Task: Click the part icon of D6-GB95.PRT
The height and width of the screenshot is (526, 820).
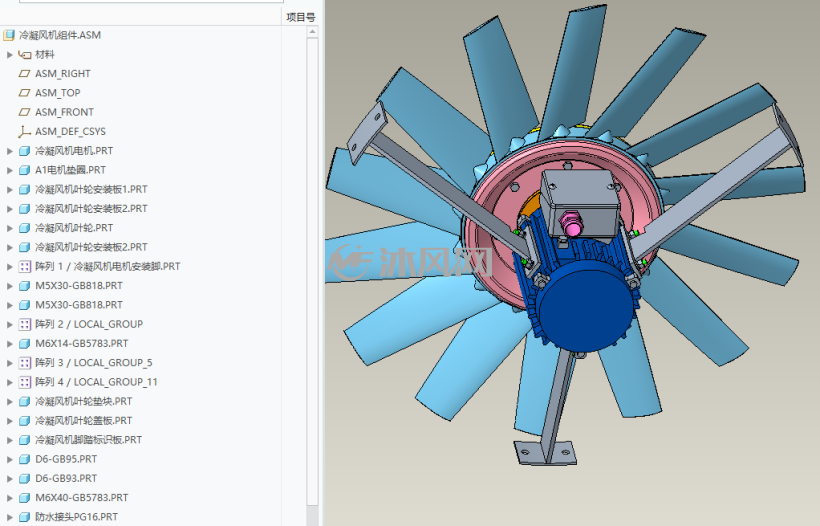Action: coord(25,459)
